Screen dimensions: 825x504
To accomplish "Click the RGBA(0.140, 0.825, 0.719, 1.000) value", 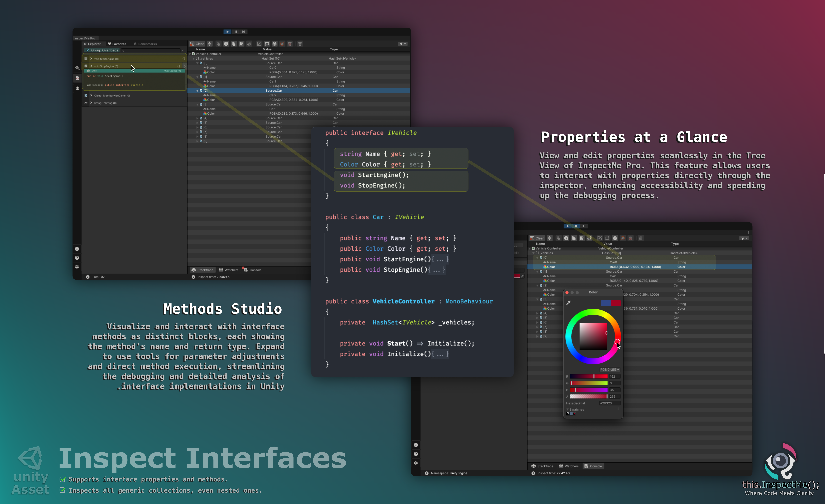I will 634,281.
